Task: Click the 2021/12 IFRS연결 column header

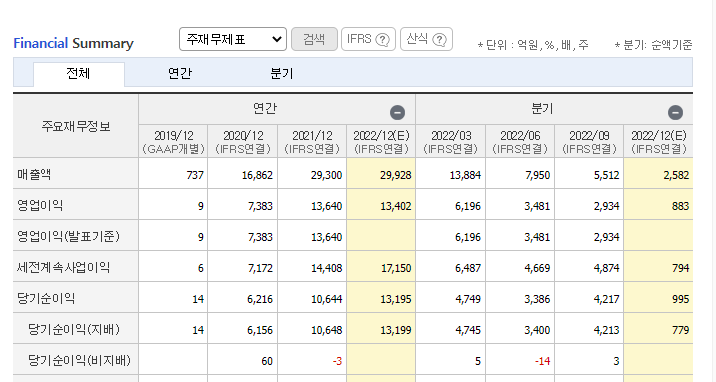Action: tap(312, 141)
